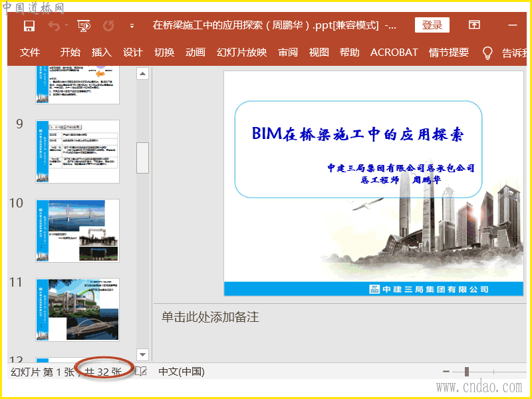Click the 中建三局集团有限公司 footer logo text
Screen dimensions: 532x399
point(429,289)
